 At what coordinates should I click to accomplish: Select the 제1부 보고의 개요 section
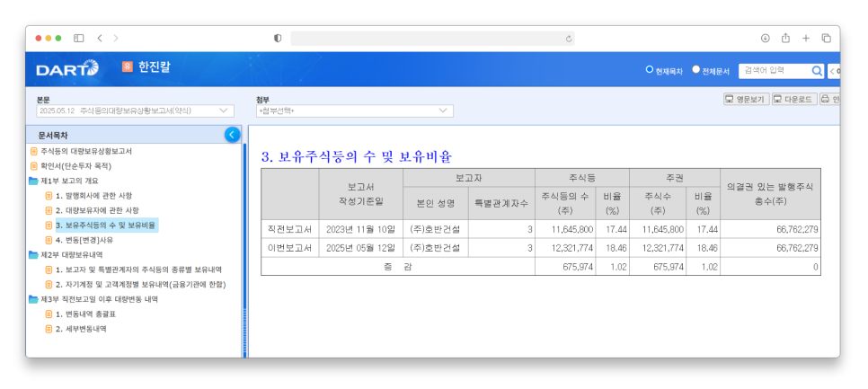click(x=70, y=181)
